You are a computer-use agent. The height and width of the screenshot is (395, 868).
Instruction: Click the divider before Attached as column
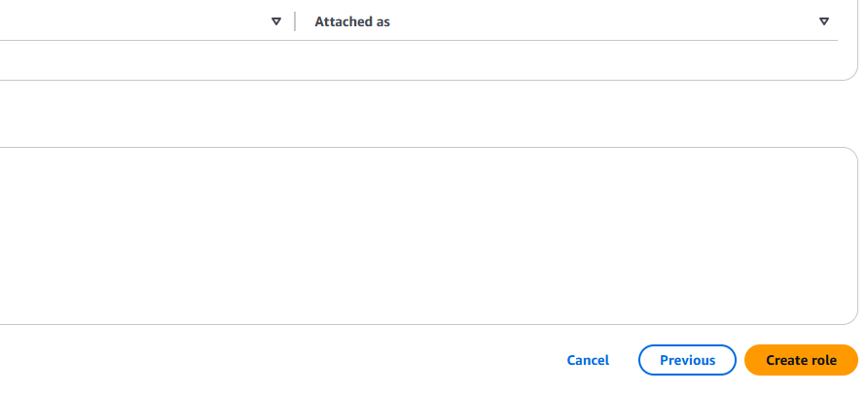(295, 21)
